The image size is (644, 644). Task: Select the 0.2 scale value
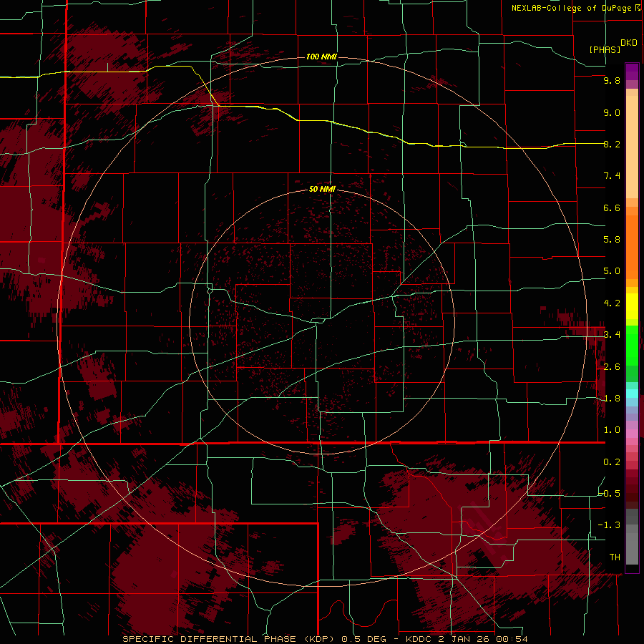(x=612, y=462)
